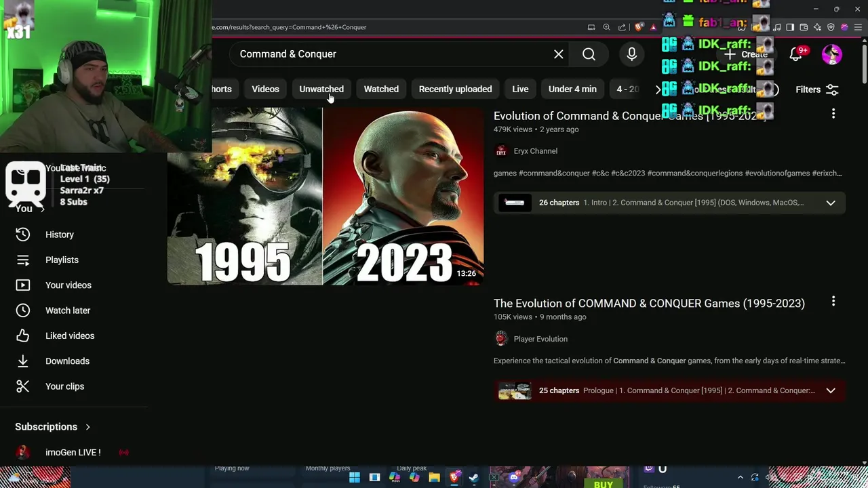Toggle the browser sidebar panel icon
The width and height of the screenshot is (868, 488).
[x=790, y=27]
